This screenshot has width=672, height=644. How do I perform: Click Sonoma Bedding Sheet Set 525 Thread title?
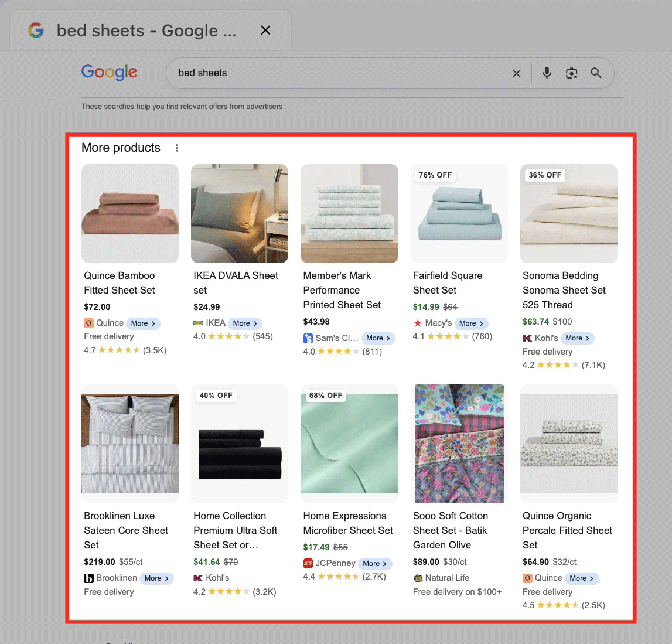(x=564, y=290)
